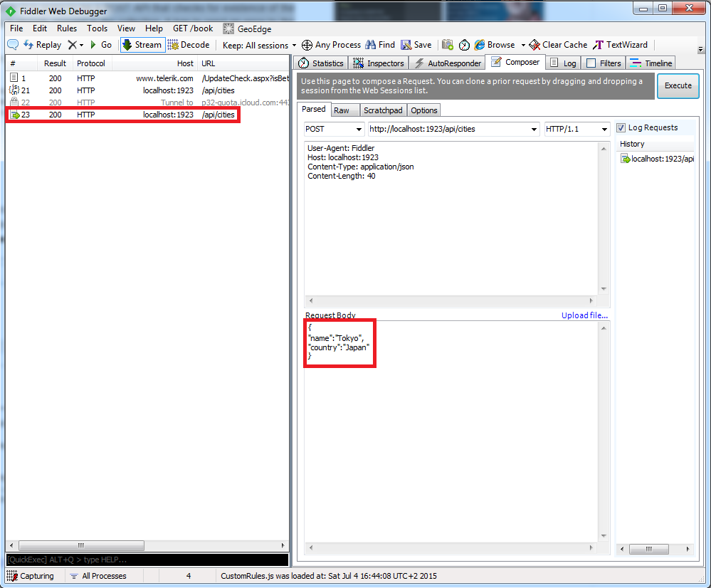
Task: Click the camera screenshot icon
Action: coord(448,44)
